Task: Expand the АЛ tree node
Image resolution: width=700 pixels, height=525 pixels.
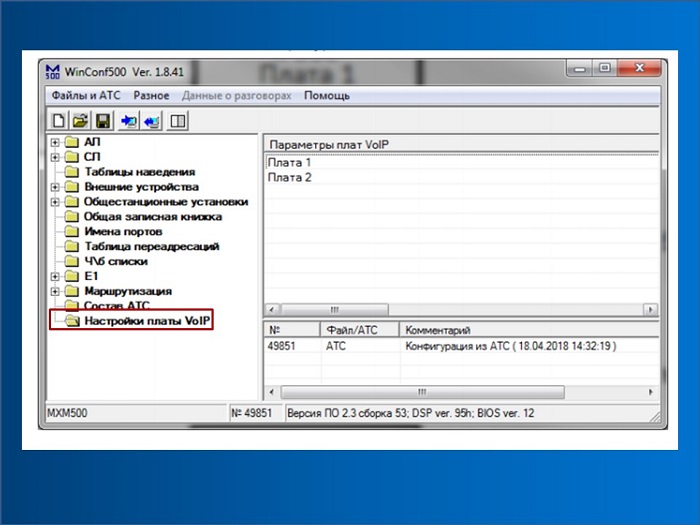Action: pyautogui.click(x=55, y=142)
